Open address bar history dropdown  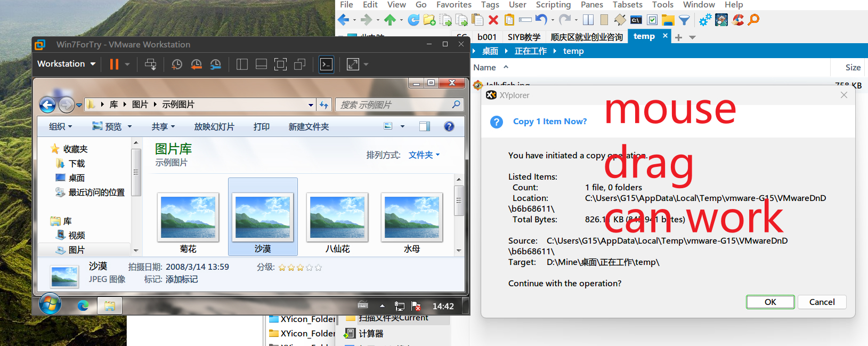pyautogui.click(x=311, y=105)
